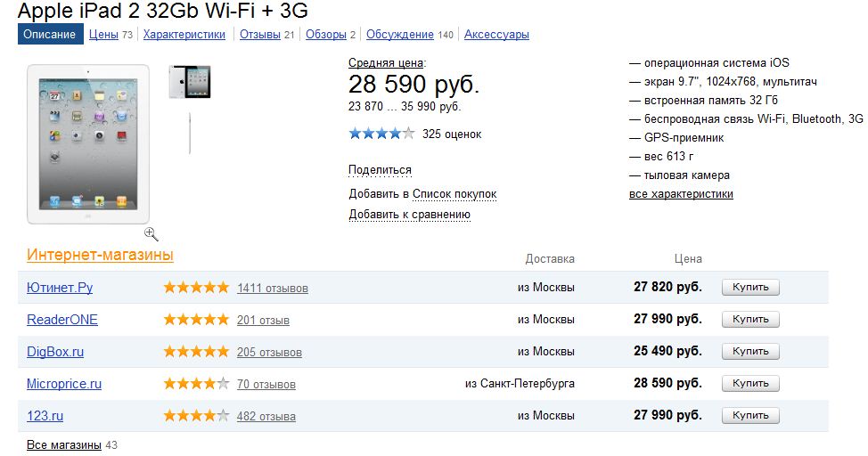
Task: Open the Аксессуары tab
Action: coord(496,35)
